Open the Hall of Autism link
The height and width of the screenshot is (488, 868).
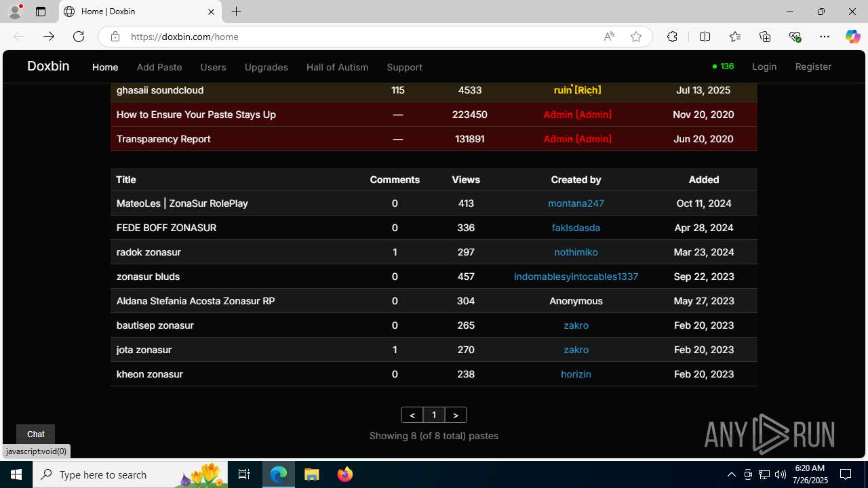(x=337, y=67)
